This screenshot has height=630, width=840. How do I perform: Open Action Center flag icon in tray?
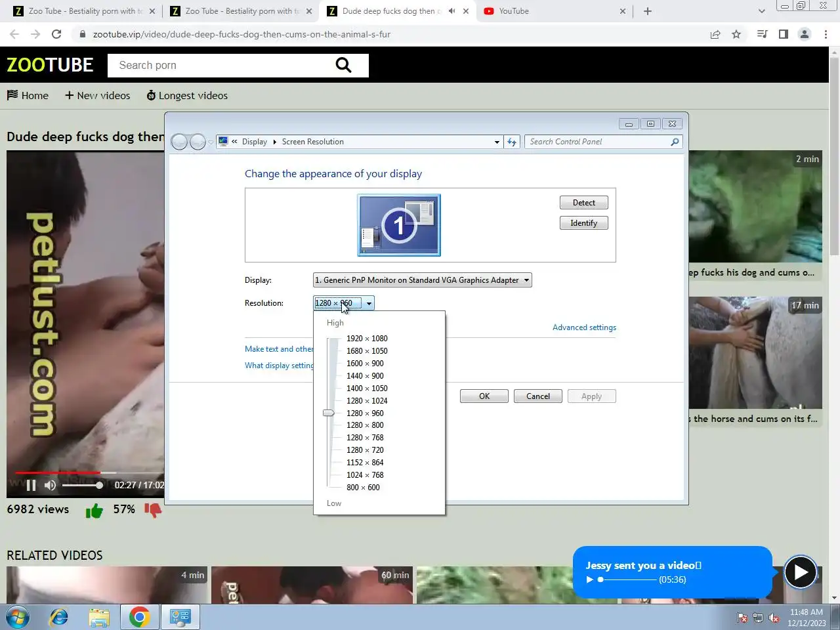coord(742,618)
